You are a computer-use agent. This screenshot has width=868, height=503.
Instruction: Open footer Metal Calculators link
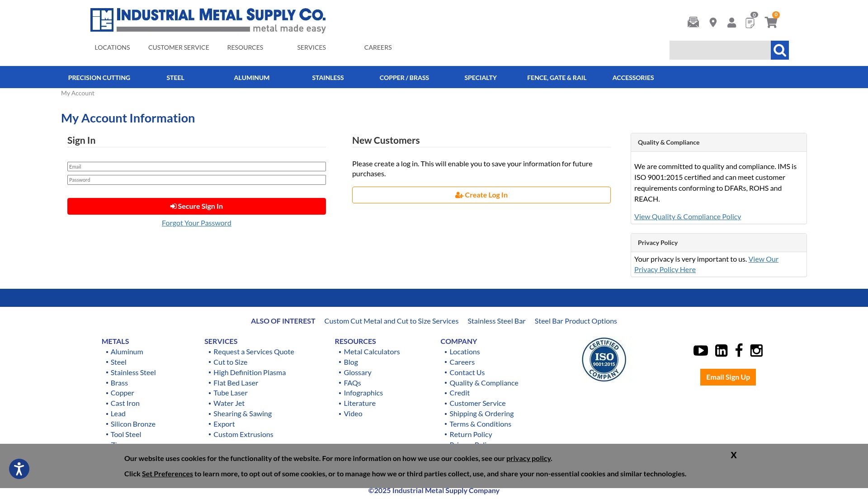tap(372, 352)
